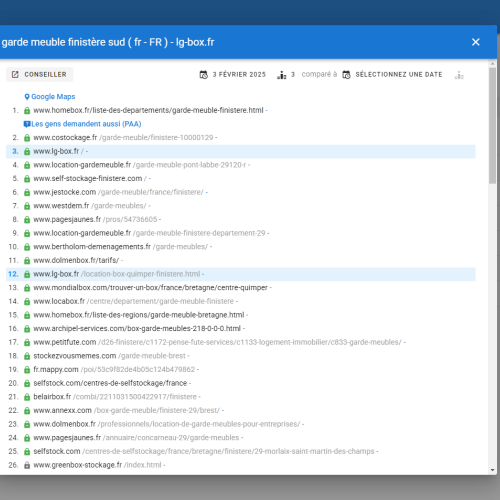500x500 pixels.
Task: Click lock icon beside annexx.com
Action: pyautogui.click(x=27, y=411)
